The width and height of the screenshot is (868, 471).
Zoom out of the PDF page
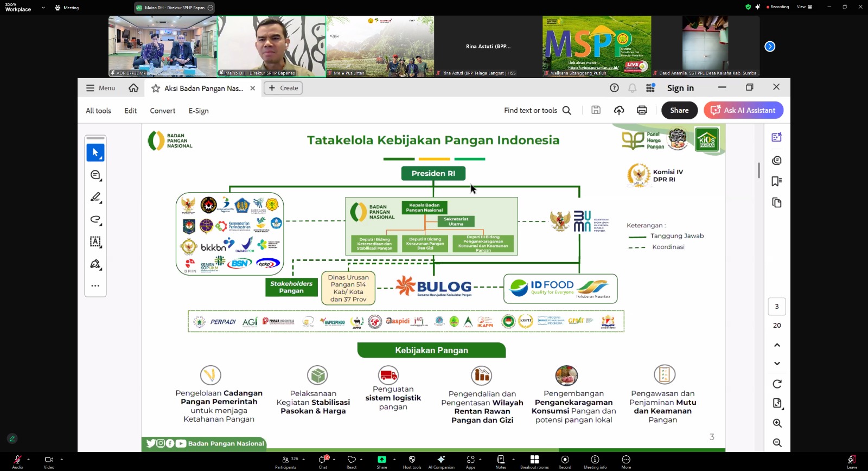[x=777, y=443]
